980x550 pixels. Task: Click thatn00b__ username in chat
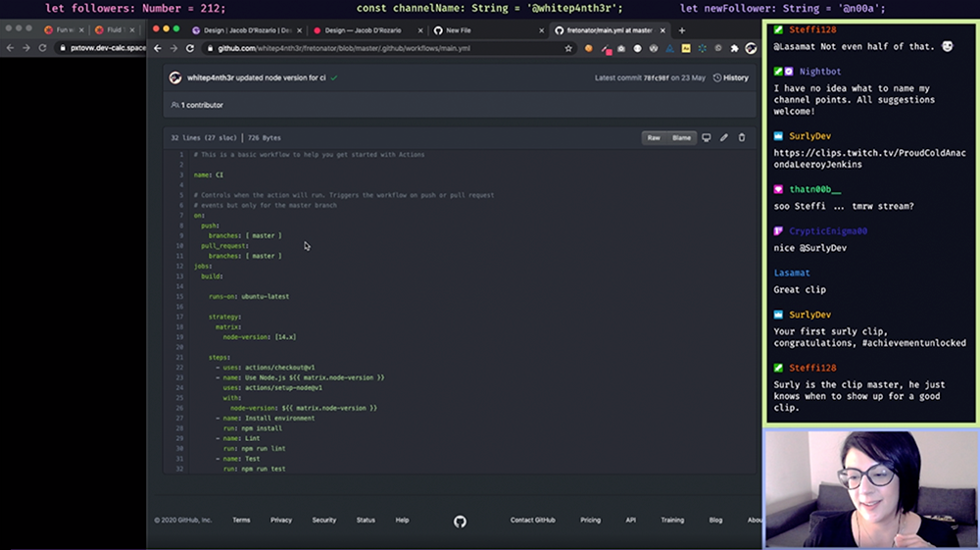(x=815, y=189)
